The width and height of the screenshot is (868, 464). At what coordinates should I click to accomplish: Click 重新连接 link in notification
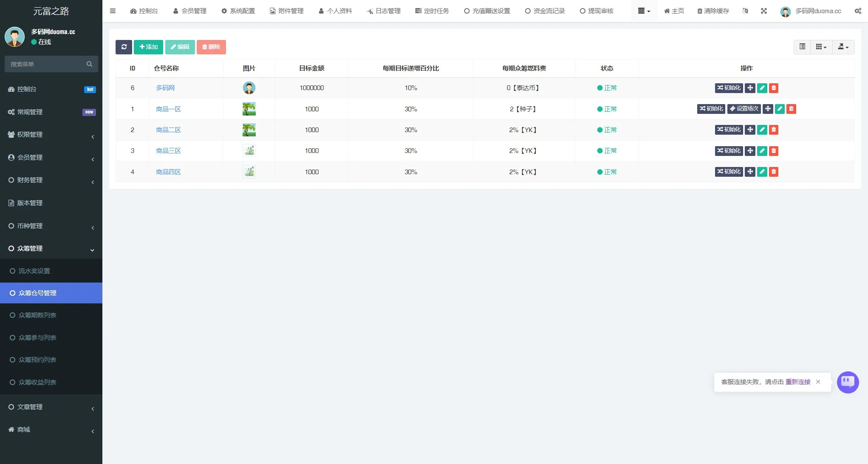click(x=797, y=382)
